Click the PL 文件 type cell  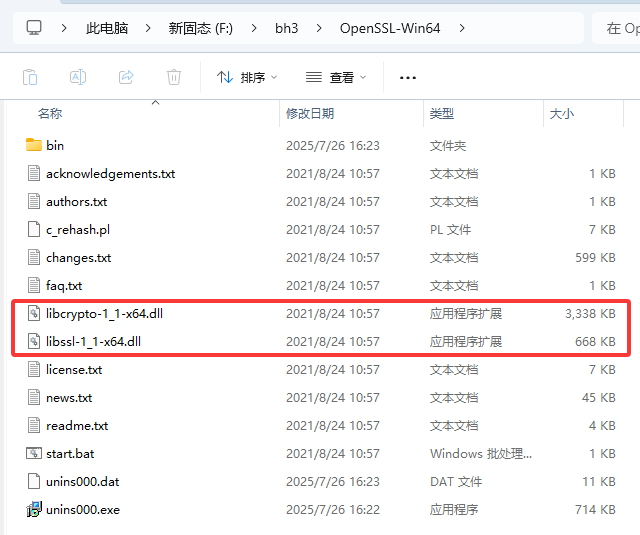pos(451,229)
